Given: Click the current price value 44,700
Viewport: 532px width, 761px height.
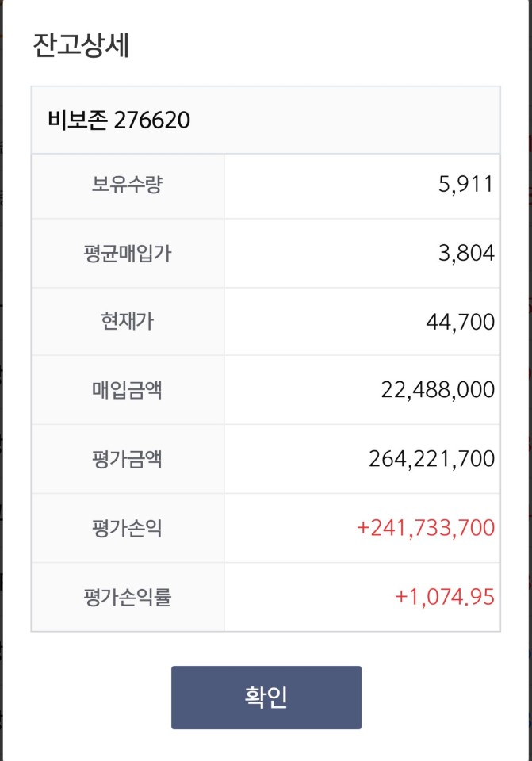Looking at the screenshot, I should point(460,322).
